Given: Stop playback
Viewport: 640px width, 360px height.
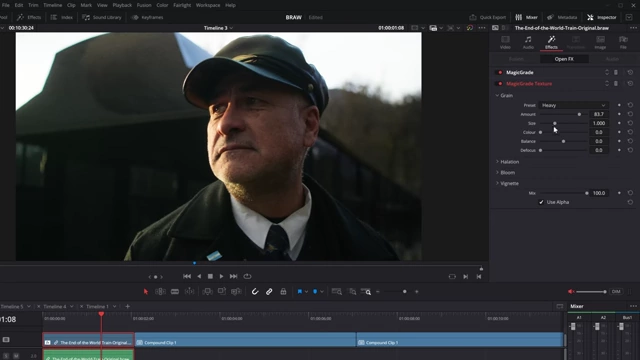Looking at the screenshot, I should 210,276.
